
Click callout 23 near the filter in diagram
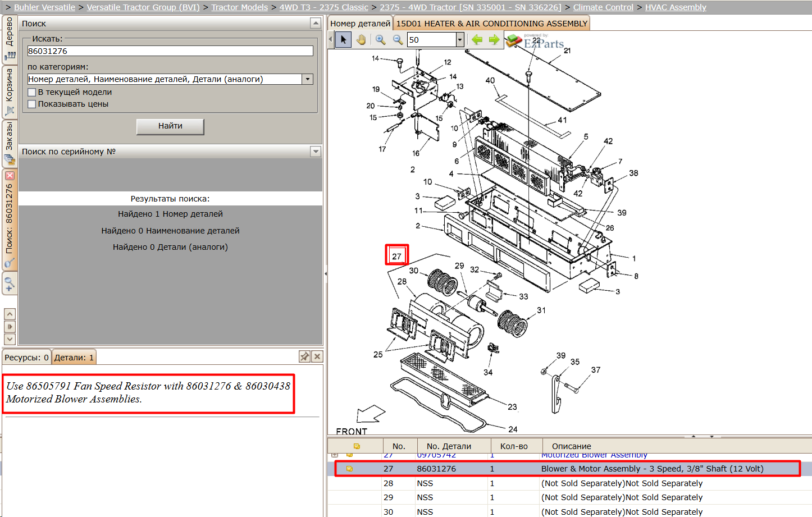(512, 407)
